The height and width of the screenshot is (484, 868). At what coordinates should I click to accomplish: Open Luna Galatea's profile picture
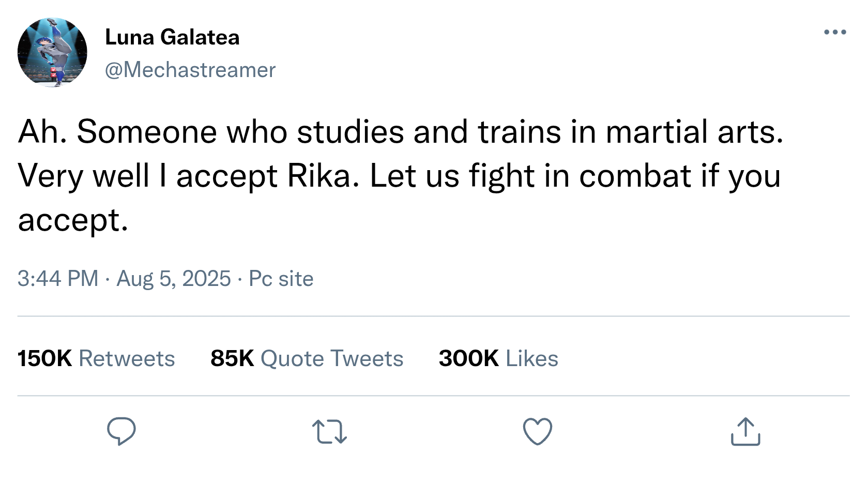click(x=52, y=52)
